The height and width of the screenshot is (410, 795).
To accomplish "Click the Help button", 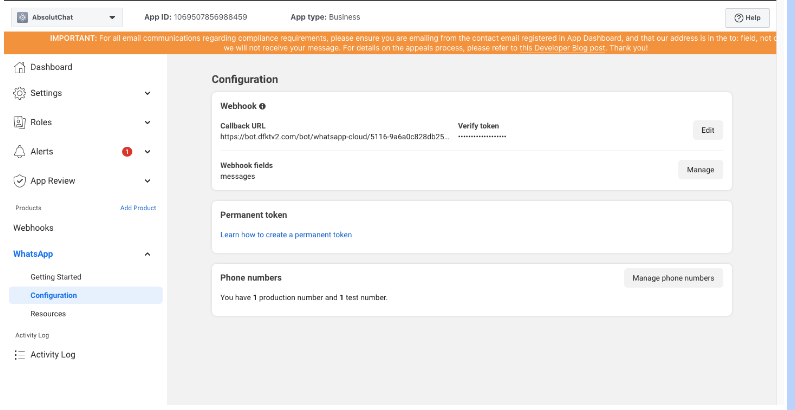I will click(747, 18).
